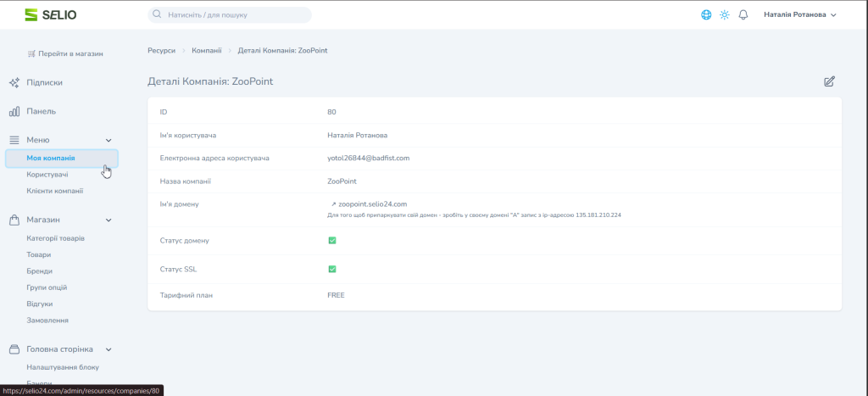
Task: Click Перейти в магазин link
Action: click(65, 53)
